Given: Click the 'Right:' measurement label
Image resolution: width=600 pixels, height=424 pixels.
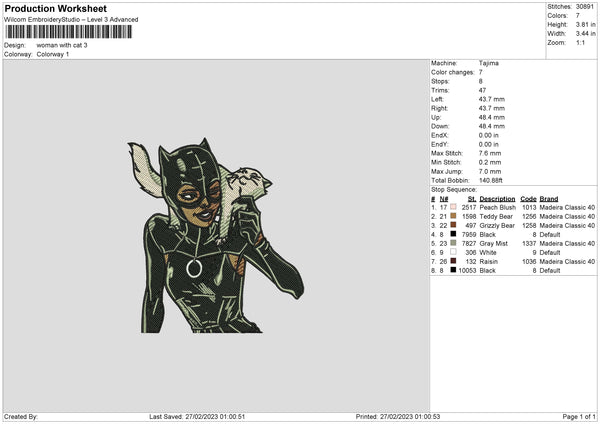Looking at the screenshot, I should (x=439, y=108).
